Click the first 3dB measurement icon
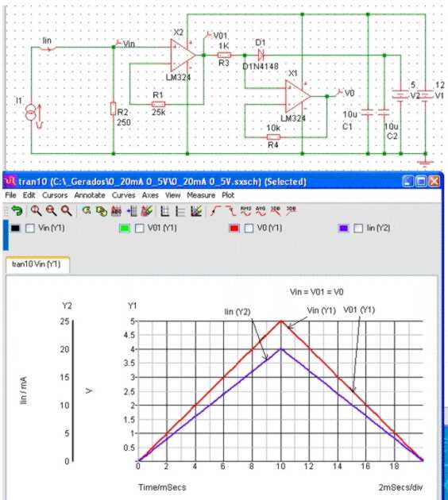Image resolution: width=448 pixels, height=500 pixels. [x=276, y=211]
